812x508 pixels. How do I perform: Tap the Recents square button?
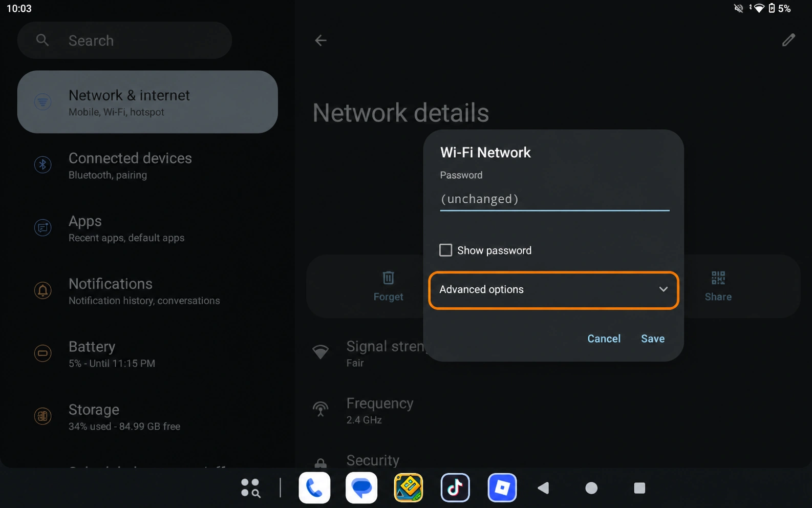(x=639, y=488)
